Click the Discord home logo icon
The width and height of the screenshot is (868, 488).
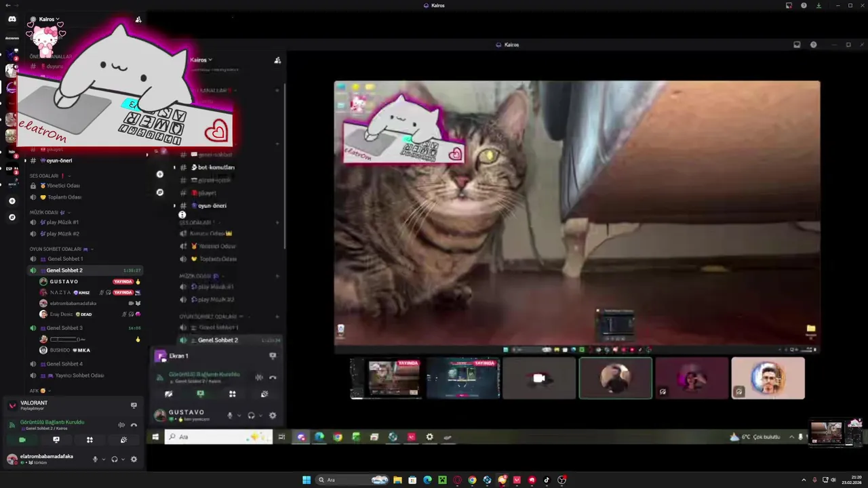coord(12,19)
